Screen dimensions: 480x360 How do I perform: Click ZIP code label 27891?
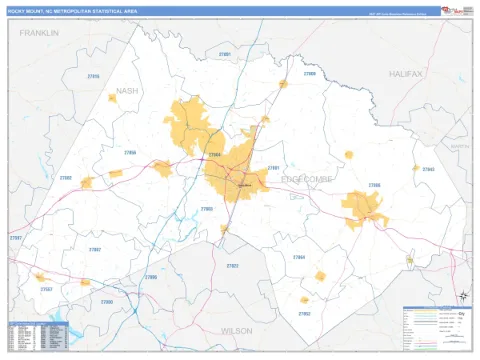coord(225,54)
